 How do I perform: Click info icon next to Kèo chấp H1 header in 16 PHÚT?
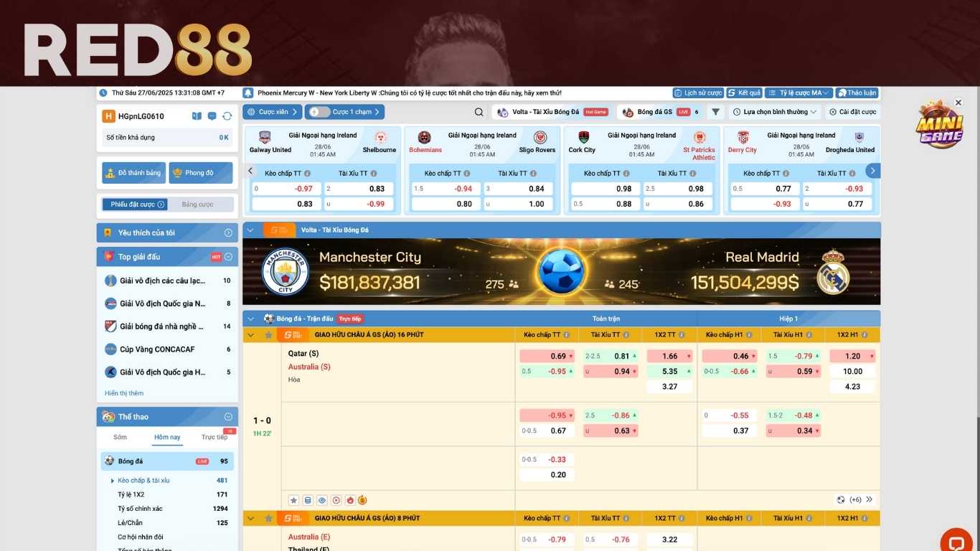point(748,335)
